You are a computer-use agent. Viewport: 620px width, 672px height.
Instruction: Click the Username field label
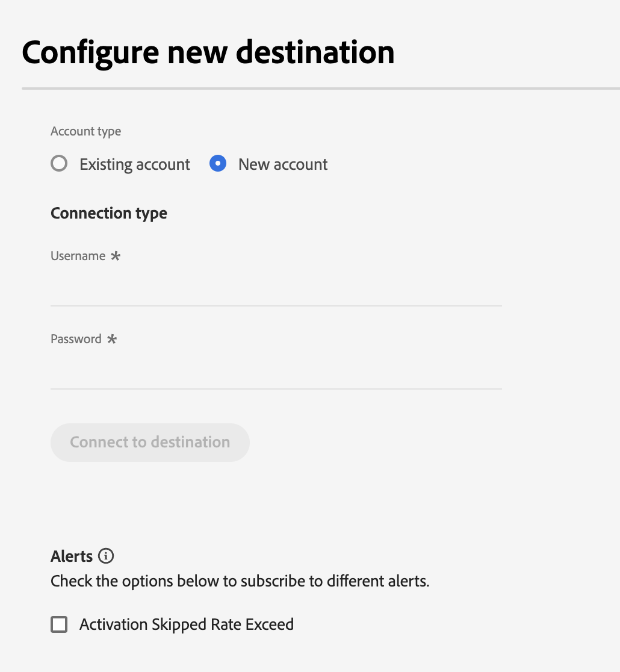pyautogui.click(x=78, y=256)
